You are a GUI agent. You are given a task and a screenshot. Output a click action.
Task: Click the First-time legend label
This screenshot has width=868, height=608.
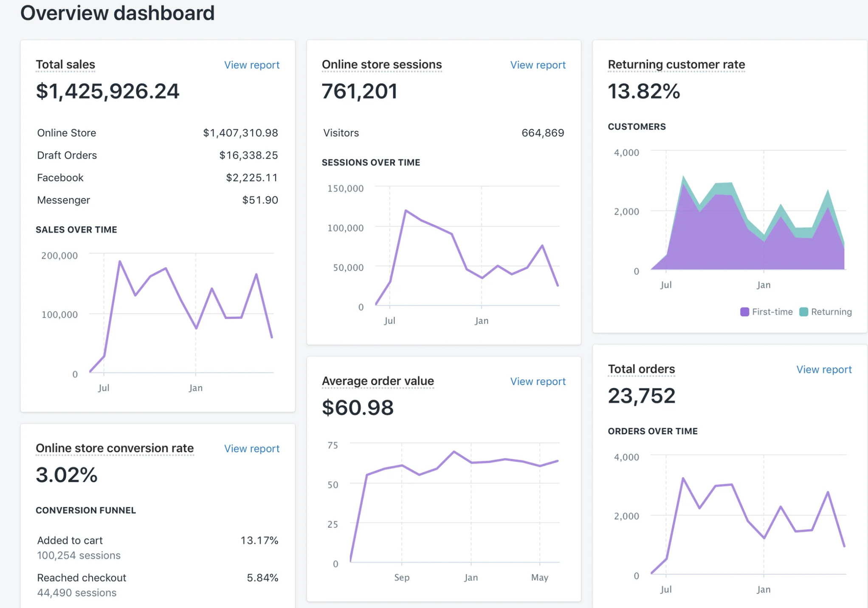click(x=772, y=312)
